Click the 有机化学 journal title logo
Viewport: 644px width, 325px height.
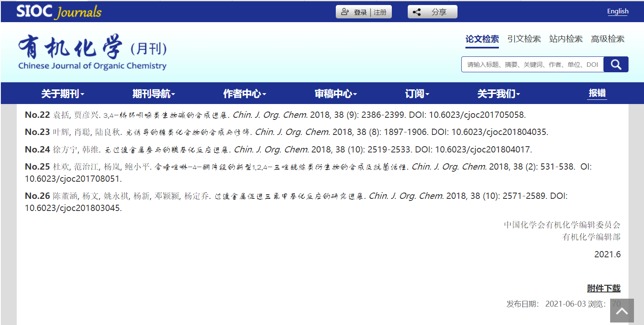92,52
